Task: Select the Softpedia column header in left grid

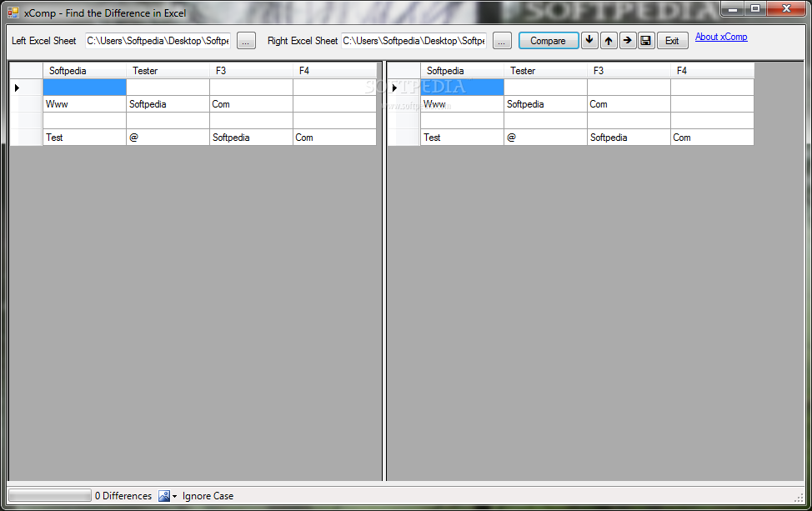Action: coord(84,70)
